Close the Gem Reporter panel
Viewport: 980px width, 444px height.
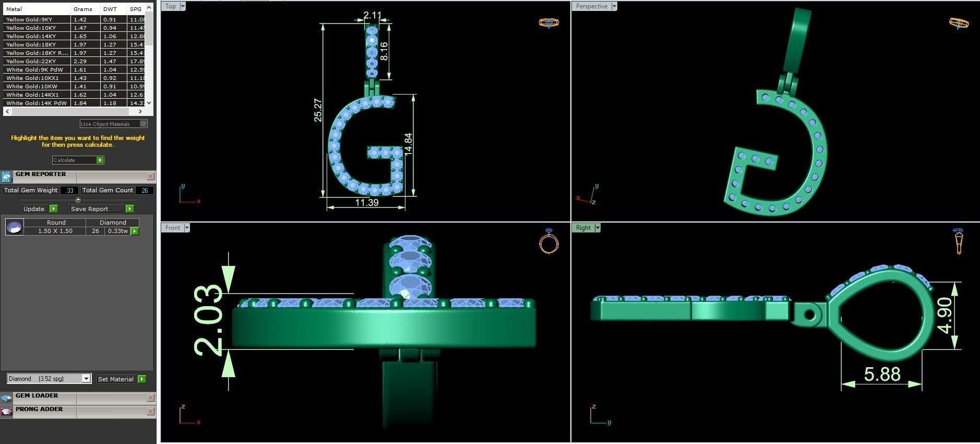(x=150, y=177)
